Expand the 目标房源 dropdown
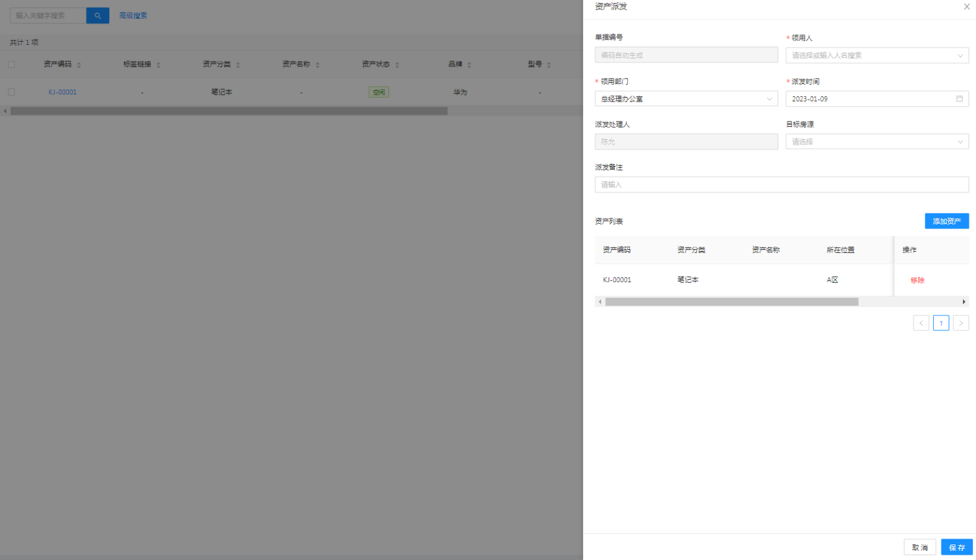Image resolution: width=976 pixels, height=560 pixels. (x=876, y=142)
